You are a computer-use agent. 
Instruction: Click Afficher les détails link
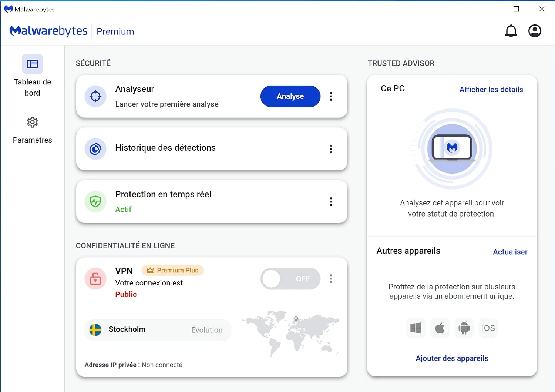point(491,90)
